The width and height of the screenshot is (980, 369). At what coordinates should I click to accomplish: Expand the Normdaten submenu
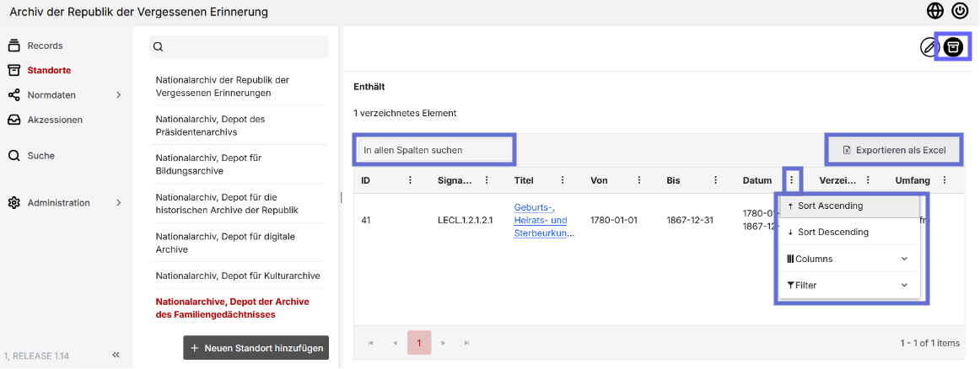(119, 95)
